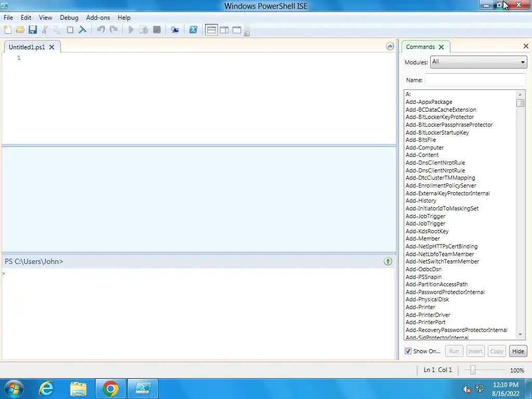Stop Operation square icon
This screenshot has width=532, height=399.
pyautogui.click(x=157, y=30)
